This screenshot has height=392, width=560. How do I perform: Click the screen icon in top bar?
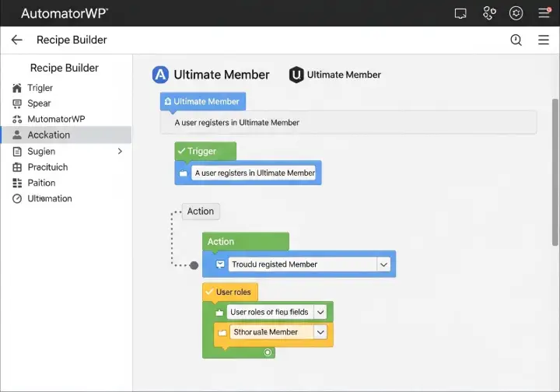460,13
